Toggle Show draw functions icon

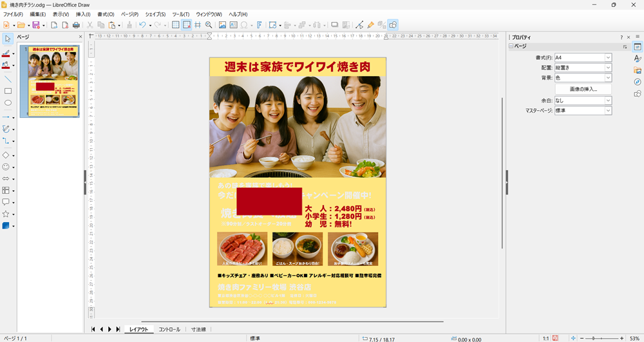[x=393, y=25]
